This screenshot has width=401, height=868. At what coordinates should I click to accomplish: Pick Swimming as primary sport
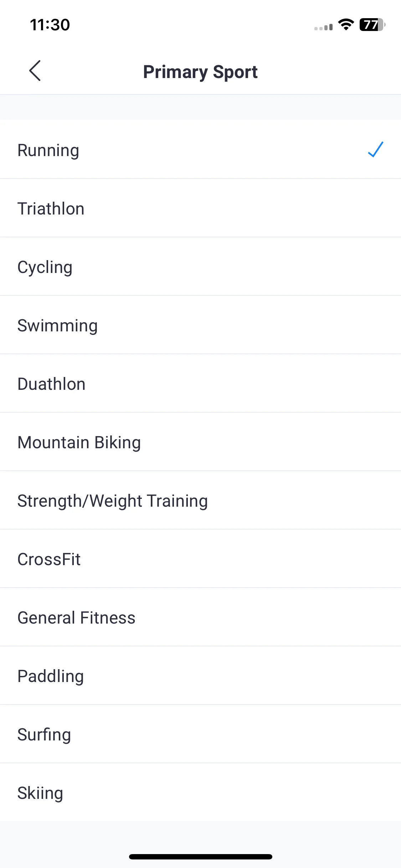[x=200, y=325]
